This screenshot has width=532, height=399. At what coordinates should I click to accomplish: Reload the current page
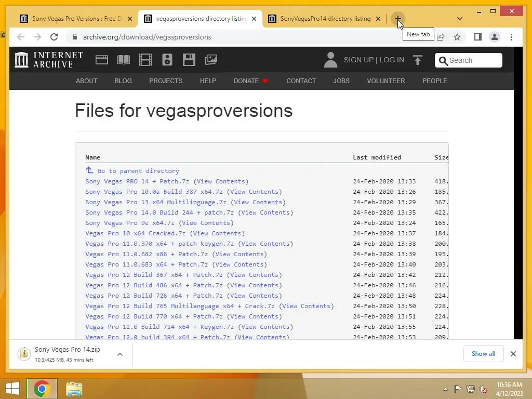pos(54,37)
